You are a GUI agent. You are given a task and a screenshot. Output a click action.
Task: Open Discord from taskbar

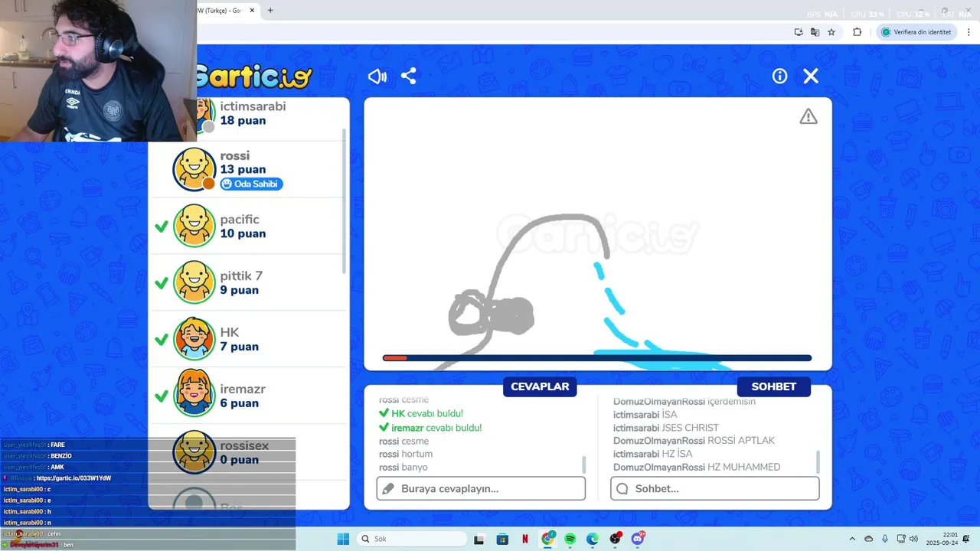(x=638, y=539)
